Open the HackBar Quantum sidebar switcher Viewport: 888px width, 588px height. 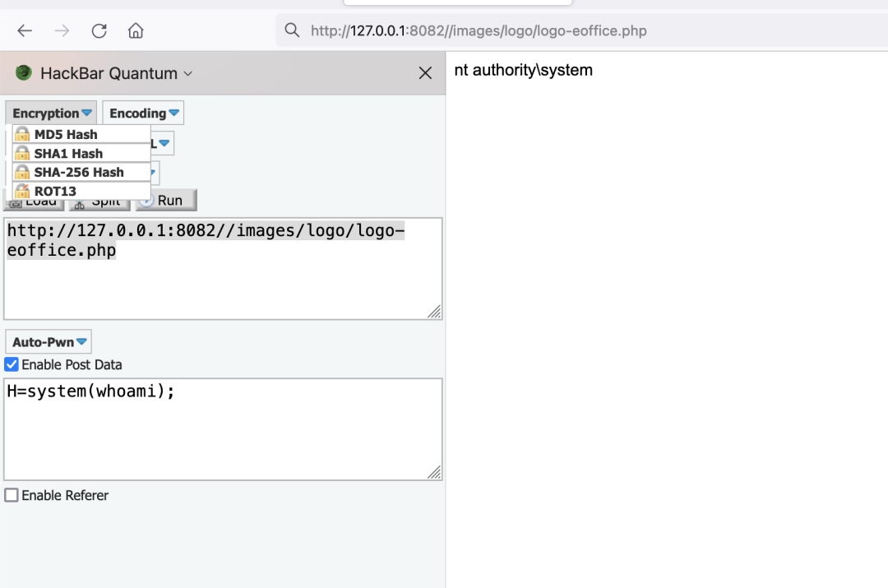(x=117, y=73)
